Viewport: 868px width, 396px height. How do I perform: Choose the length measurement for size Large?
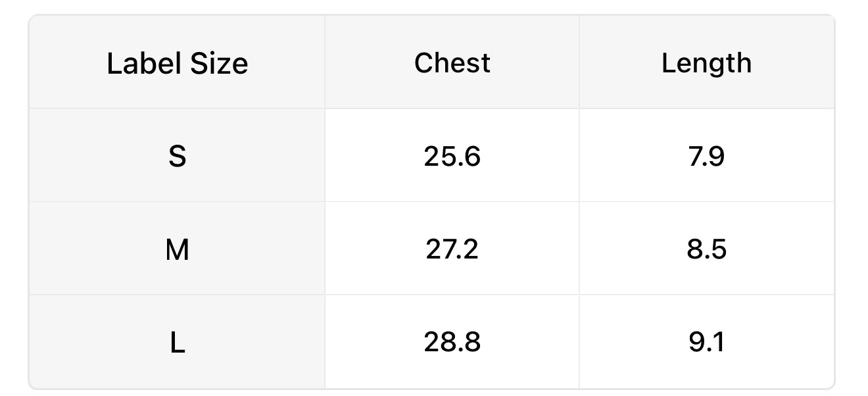(706, 343)
